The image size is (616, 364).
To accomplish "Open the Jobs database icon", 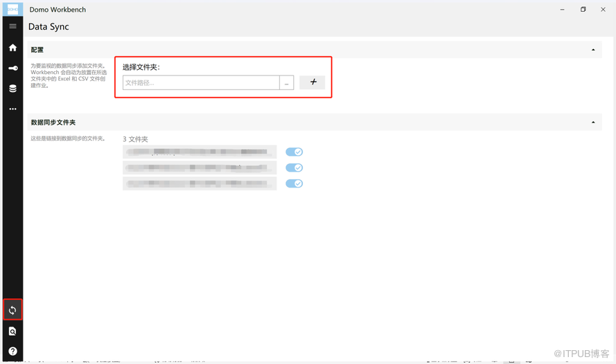I will (x=12, y=89).
